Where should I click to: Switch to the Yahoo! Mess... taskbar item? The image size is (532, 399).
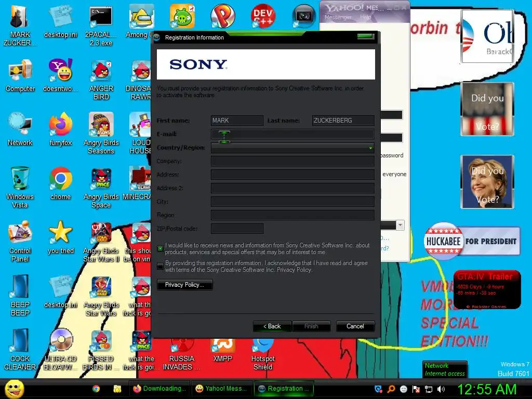tap(221, 389)
